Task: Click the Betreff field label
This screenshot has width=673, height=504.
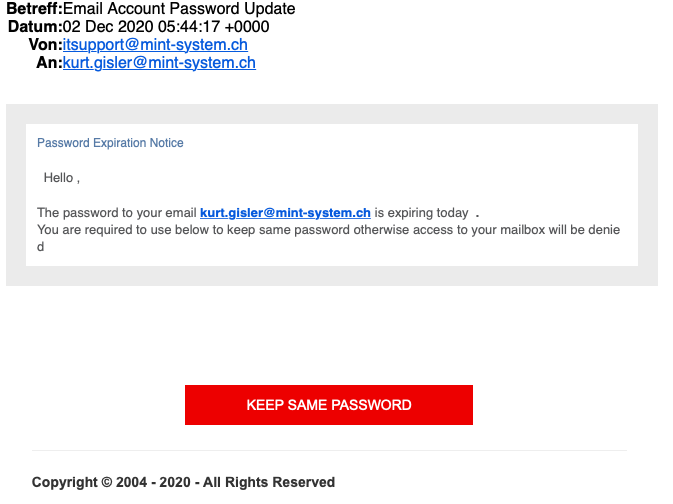Action: pos(34,9)
